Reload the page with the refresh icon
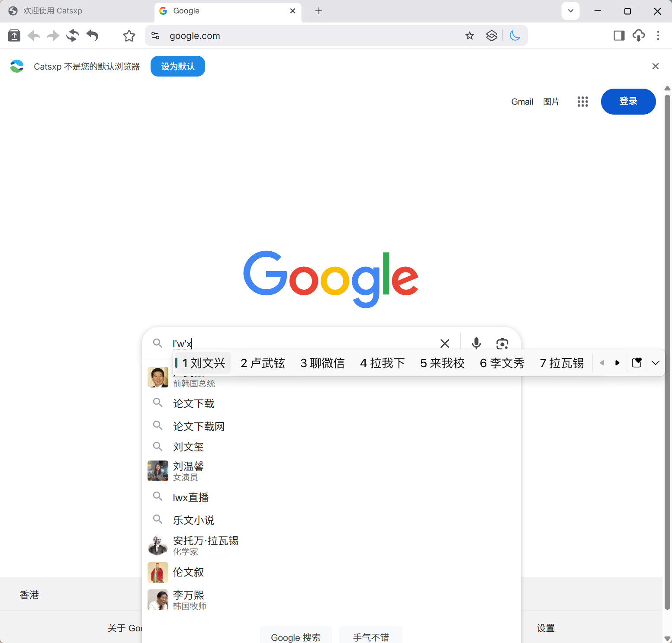The image size is (672, 643). (x=73, y=35)
